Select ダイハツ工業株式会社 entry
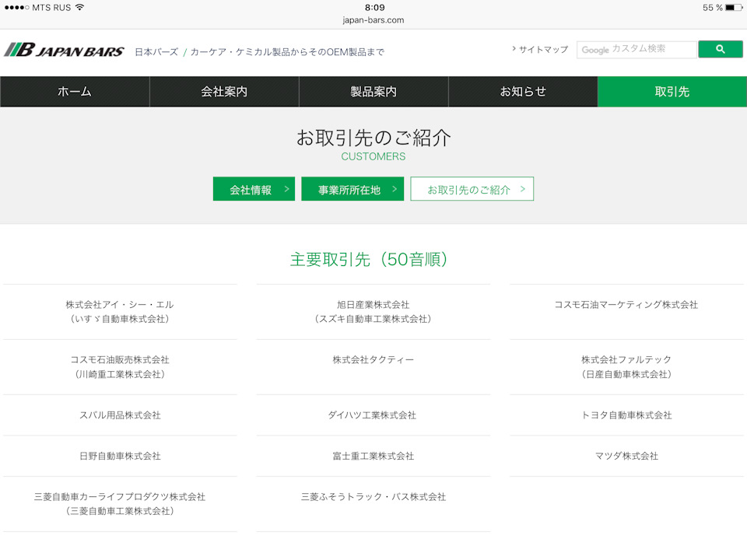 (373, 415)
